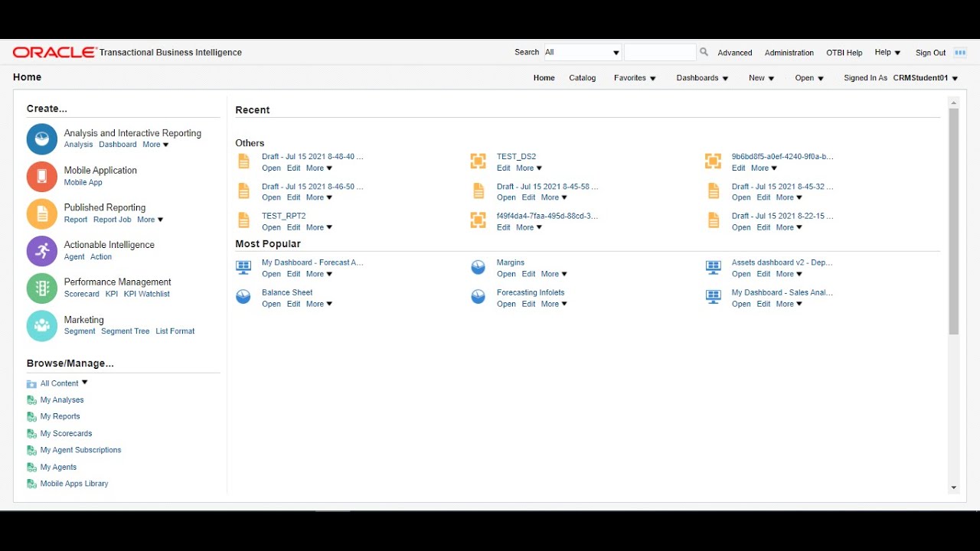The height and width of the screenshot is (551, 980).
Task: Click the search magnifier icon
Action: (x=704, y=52)
